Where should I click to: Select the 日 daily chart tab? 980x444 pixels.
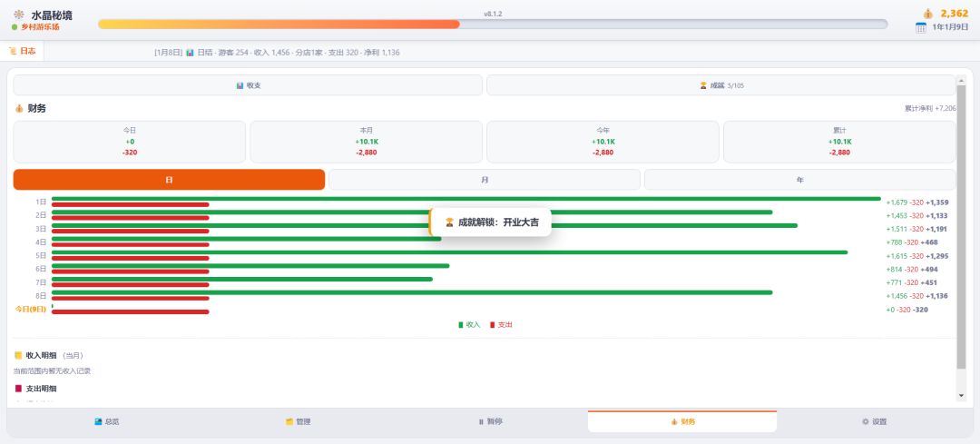tap(170, 180)
